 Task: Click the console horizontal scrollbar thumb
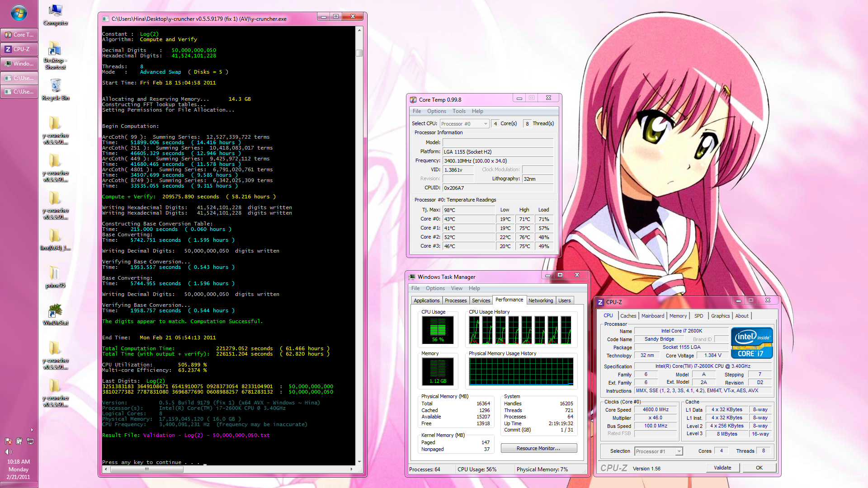point(146,469)
